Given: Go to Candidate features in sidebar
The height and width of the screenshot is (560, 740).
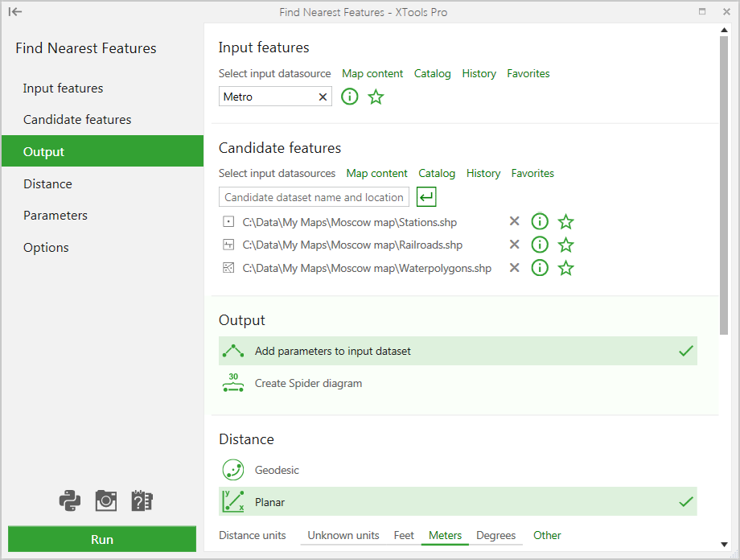Looking at the screenshot, I should [x=77, y=120].
